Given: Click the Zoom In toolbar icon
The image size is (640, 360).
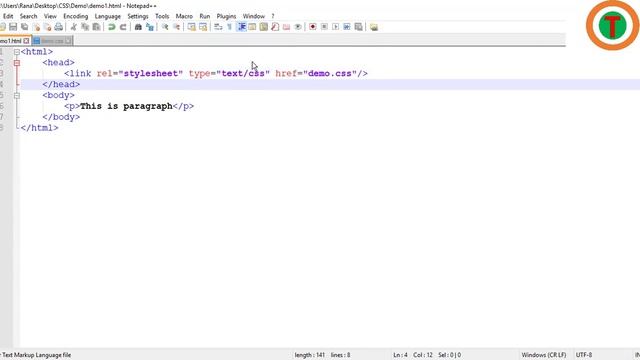Looking at the screenshot, I should click(165, 27).
